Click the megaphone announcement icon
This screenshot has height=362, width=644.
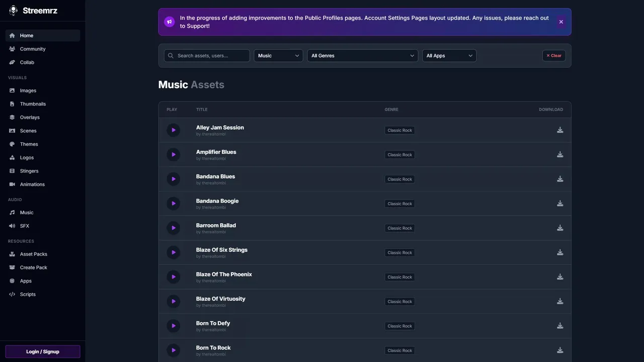point(170,22)
